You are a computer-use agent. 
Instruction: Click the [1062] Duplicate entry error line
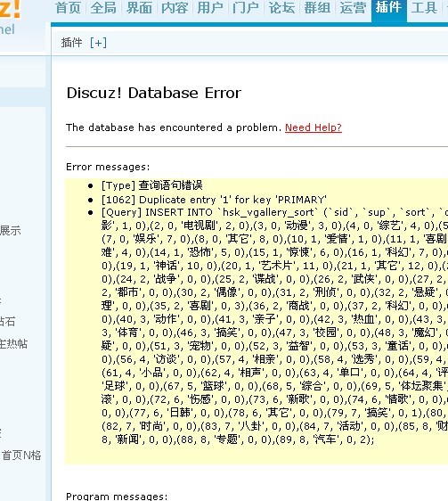(x=214, y=200)
